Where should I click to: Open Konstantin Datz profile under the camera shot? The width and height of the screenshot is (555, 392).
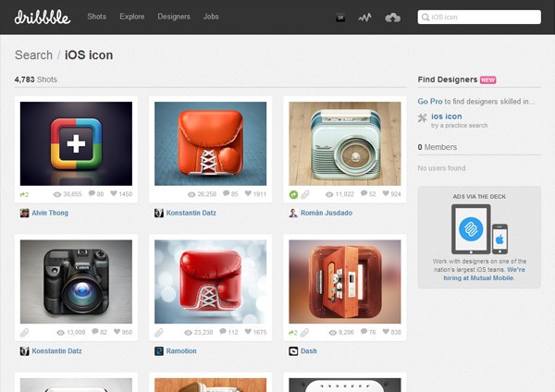tap(56, 351)
